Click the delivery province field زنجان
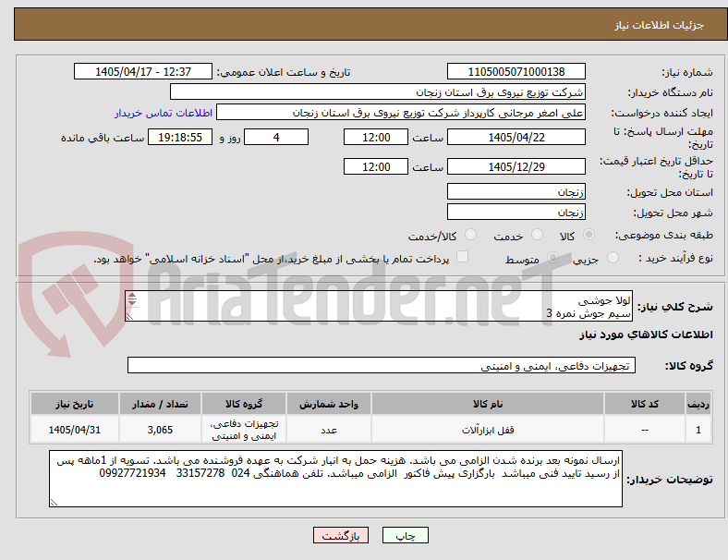This screenshot has height=560, width=728. click(x=516, y=191)
